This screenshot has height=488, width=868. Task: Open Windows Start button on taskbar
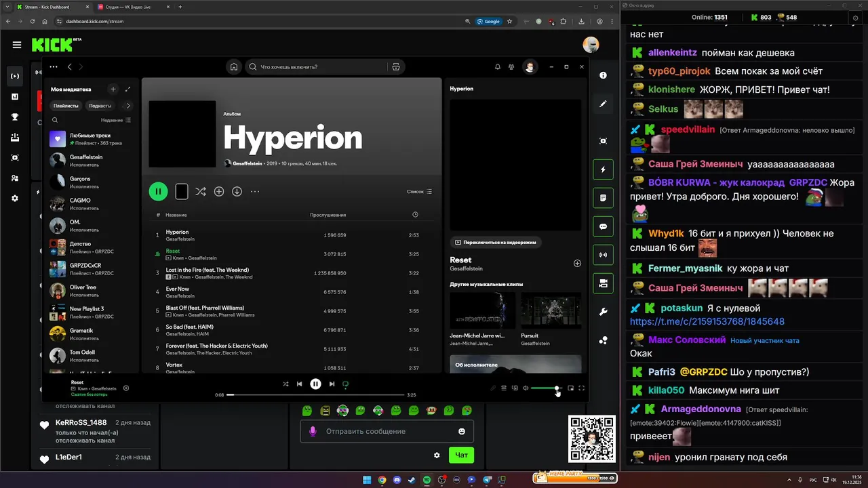click(x=367, y=480)
